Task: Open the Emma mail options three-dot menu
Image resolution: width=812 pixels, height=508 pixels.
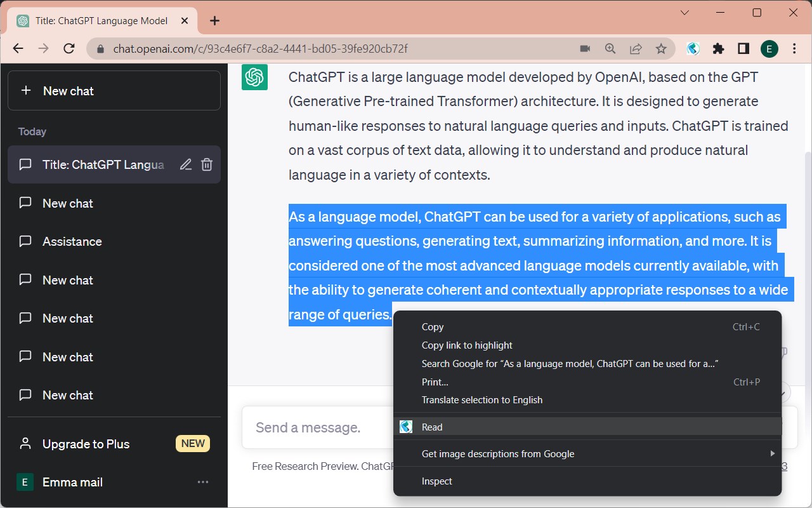Action: point(203,482)
